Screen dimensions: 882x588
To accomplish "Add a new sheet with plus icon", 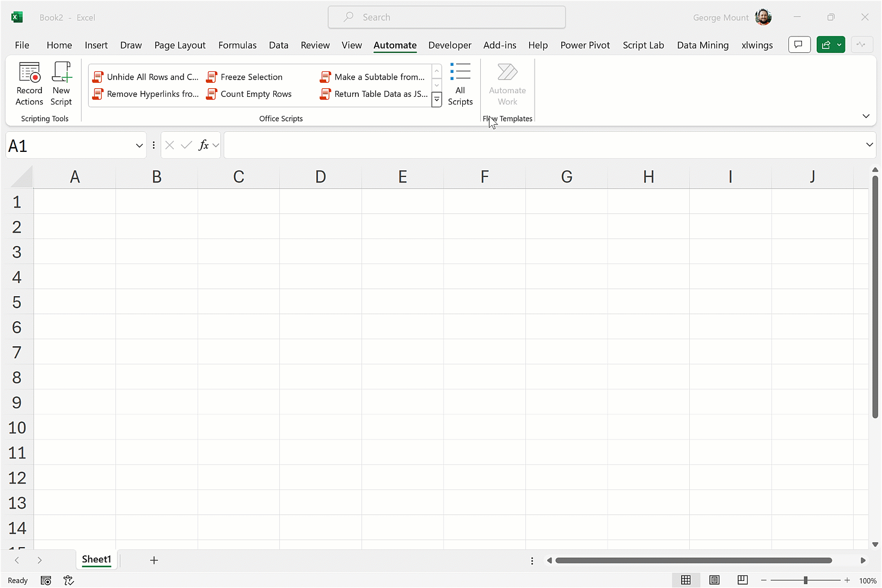I will point(154,560).
